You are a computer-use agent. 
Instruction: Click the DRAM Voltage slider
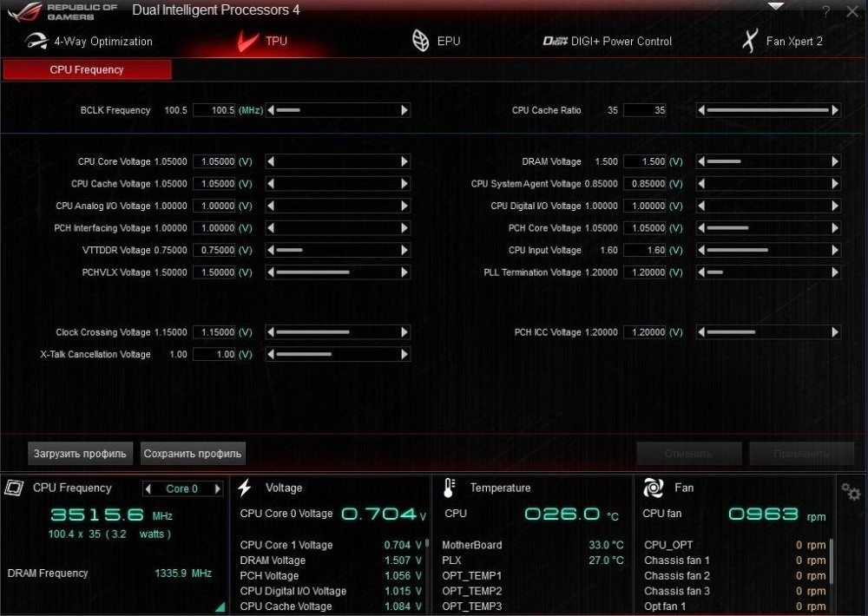click(x=768, y=161)
